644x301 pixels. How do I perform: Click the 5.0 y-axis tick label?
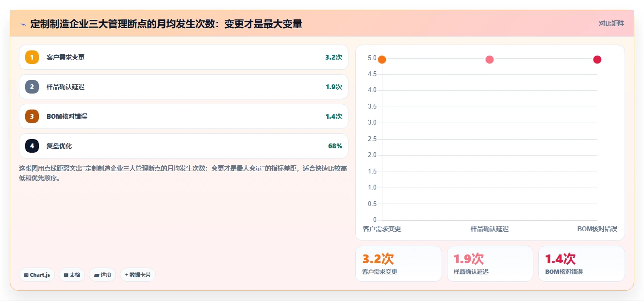click(372, 58)
